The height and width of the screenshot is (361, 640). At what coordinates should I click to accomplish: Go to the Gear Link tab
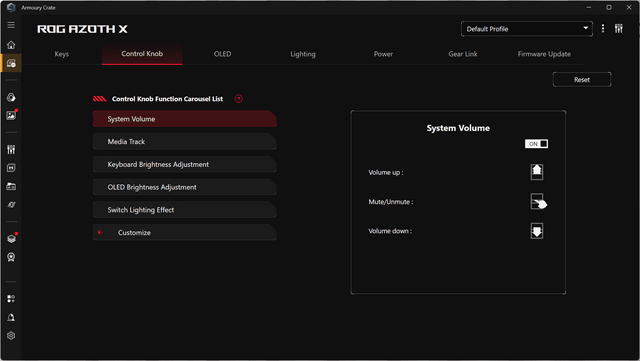(463, 54)
